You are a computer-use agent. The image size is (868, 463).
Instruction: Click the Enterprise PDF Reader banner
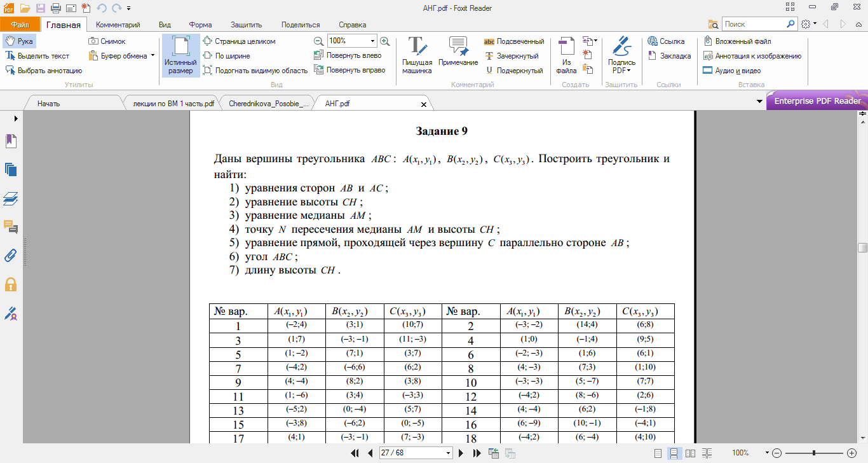tap(817, 101)
